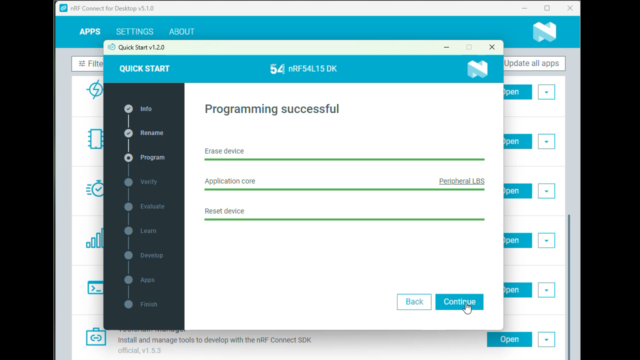
Task: Close the Quick Start window
Action: click(492, 47)
